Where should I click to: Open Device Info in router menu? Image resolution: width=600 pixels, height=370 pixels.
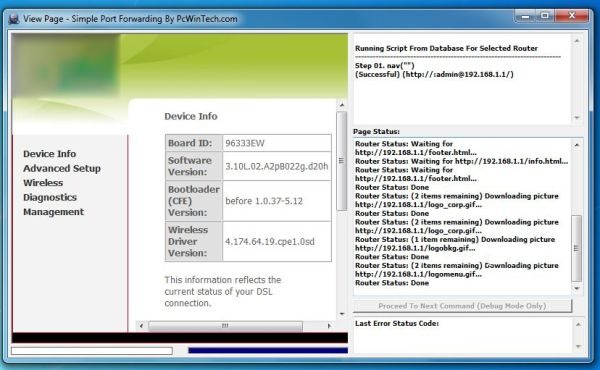point(49,154)
